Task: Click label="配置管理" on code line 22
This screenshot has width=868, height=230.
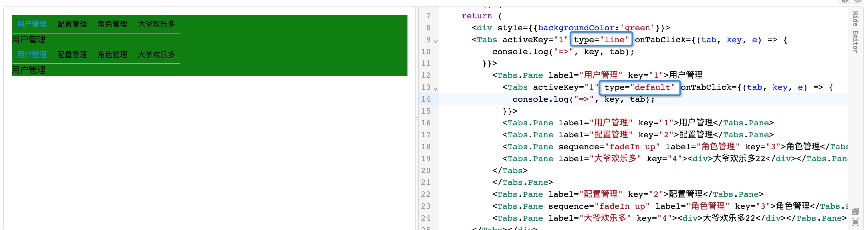Action: tap(585, 194)
